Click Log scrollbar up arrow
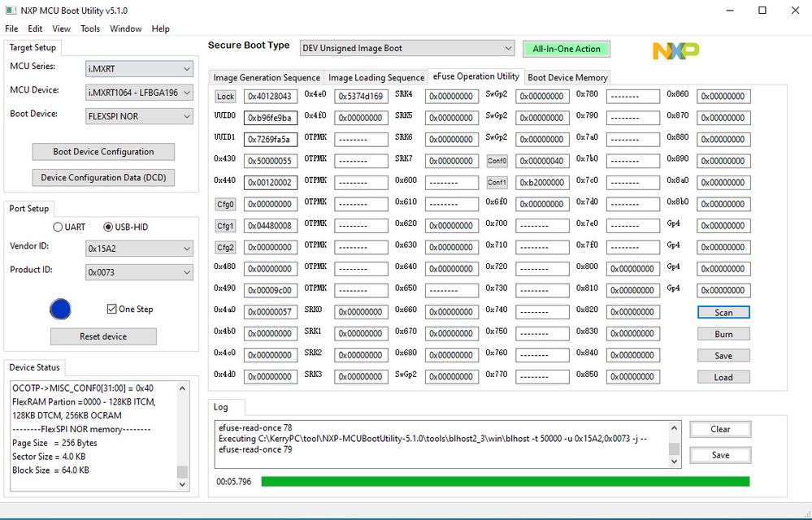Screen dimensions: 812x520 (674, 428)
